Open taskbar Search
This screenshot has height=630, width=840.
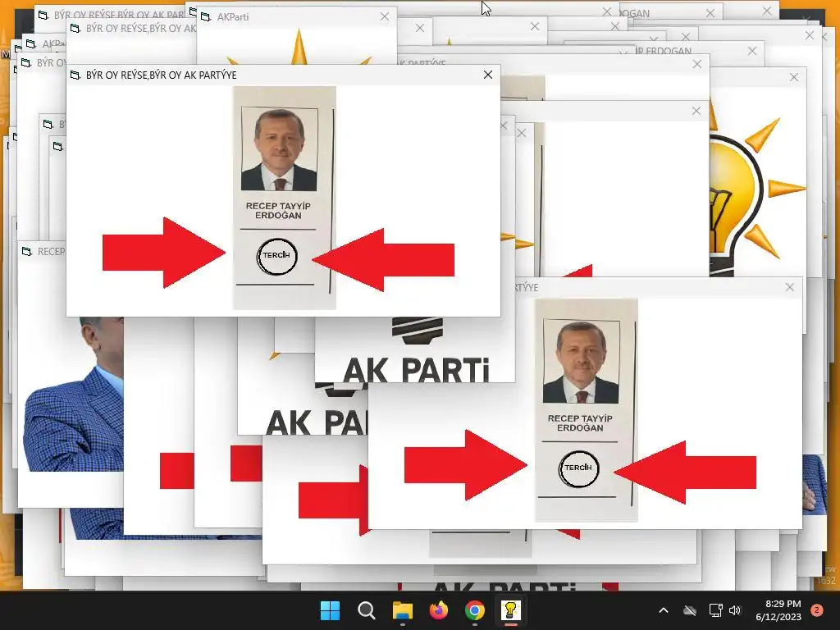coord(367,610)
